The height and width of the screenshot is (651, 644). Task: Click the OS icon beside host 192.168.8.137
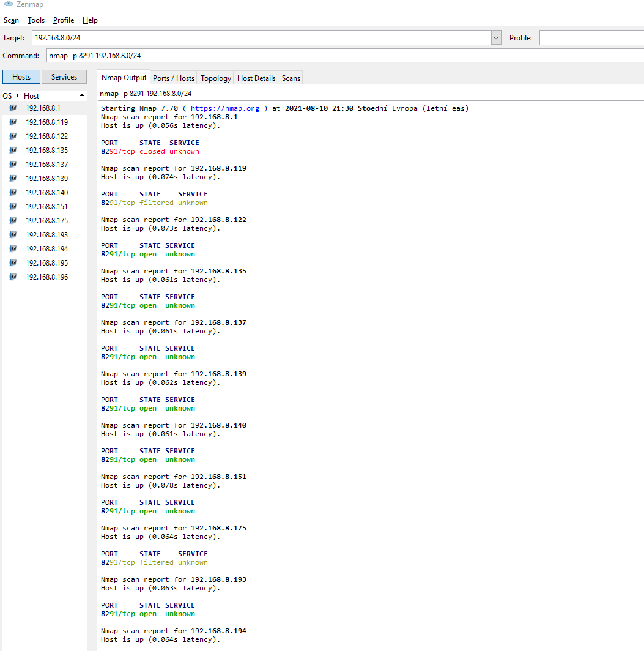(13, 165)
